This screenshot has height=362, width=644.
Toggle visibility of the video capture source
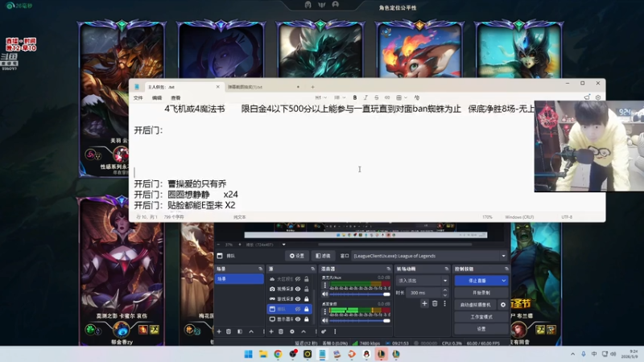(x=298, y=289)
